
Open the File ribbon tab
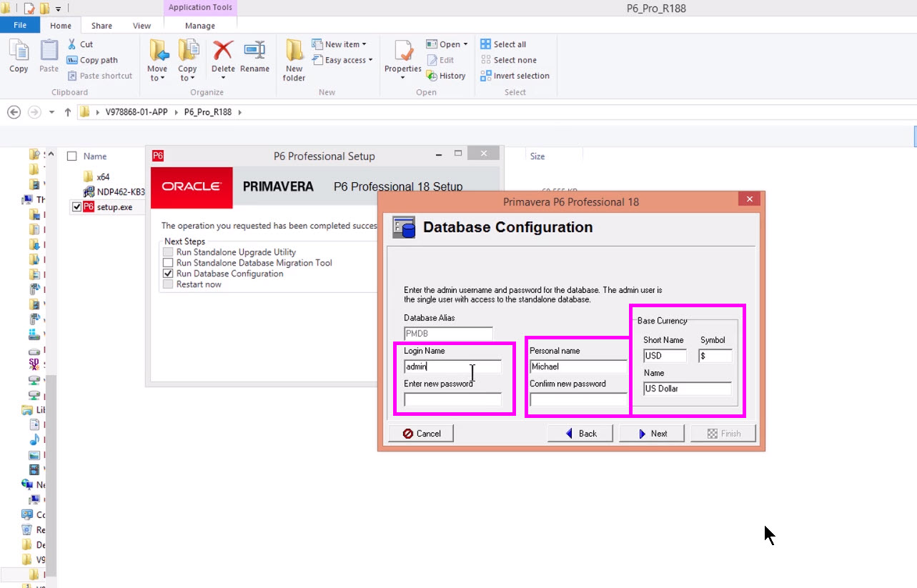coord(20,25)
